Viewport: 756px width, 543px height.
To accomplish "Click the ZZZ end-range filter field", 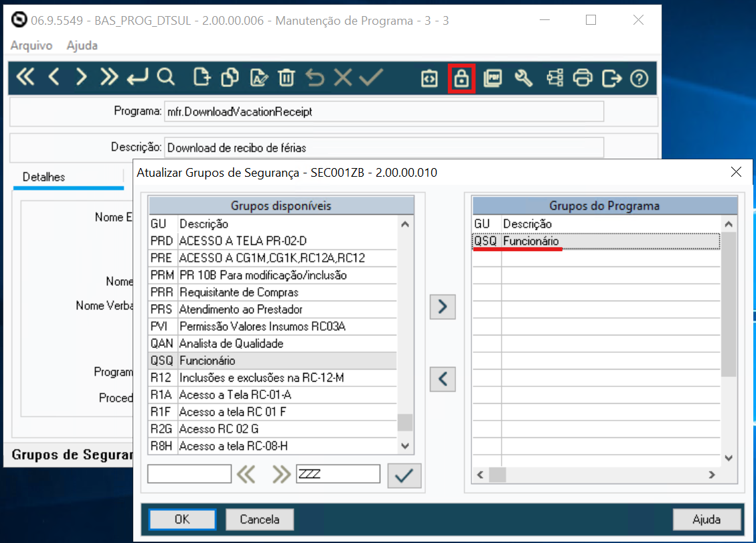I will (338, 473).
